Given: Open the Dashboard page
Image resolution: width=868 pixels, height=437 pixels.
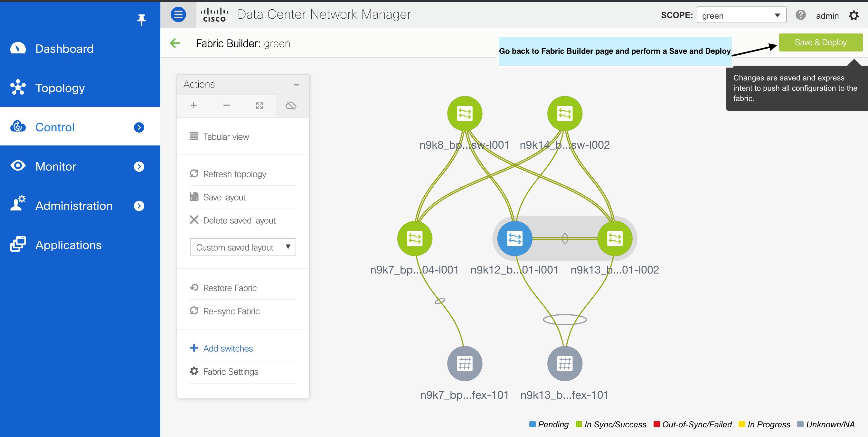Looking at the screenshot, I should [64, 49].
